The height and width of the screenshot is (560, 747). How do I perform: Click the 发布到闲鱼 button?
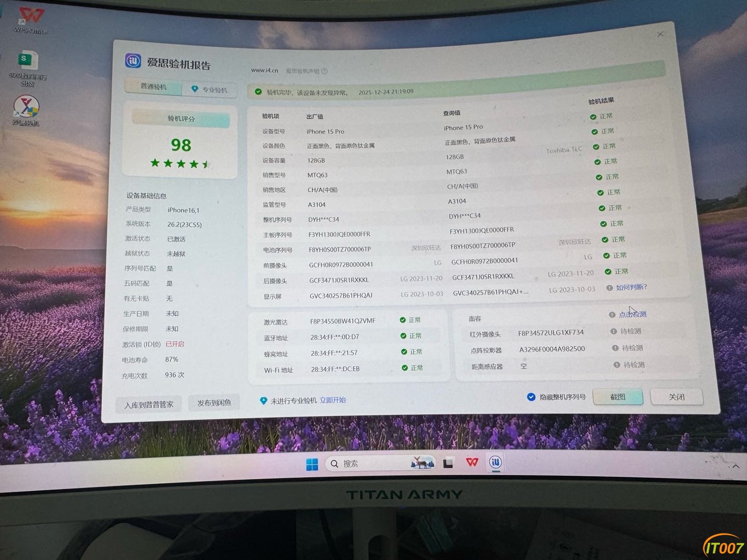(214, 403)
